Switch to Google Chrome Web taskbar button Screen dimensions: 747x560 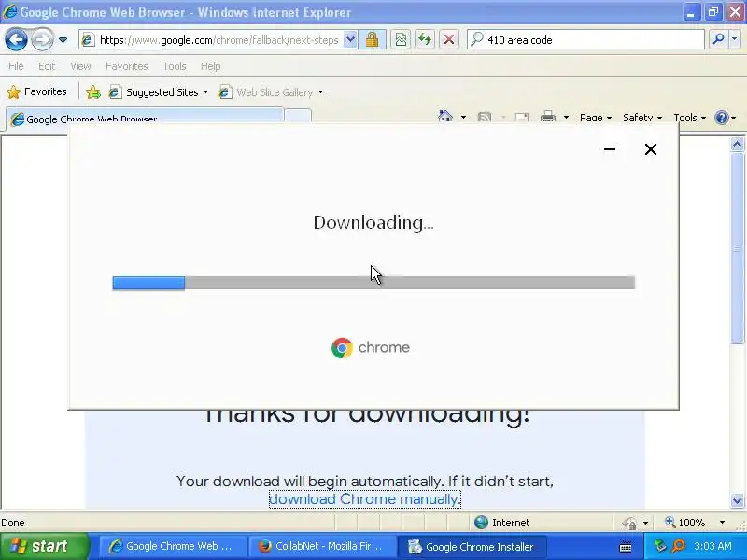tap(173, 546)
